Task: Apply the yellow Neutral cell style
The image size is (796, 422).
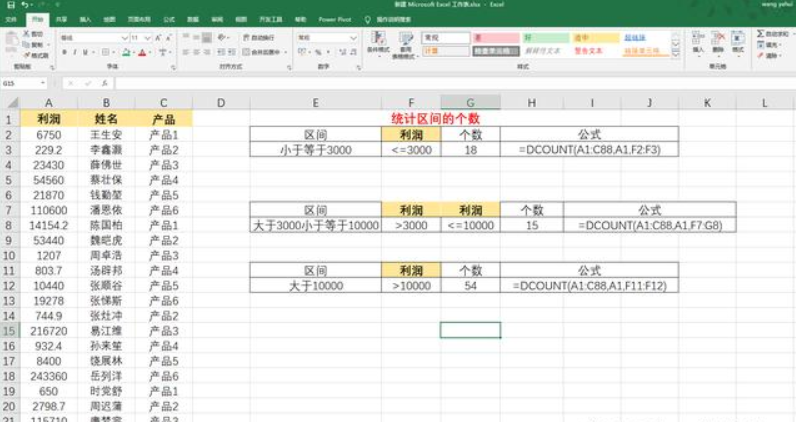Action: pos(596,38)
